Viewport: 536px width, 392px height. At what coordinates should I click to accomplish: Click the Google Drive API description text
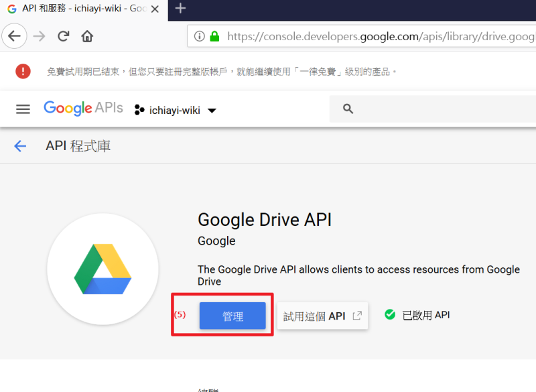click(358, 275)
